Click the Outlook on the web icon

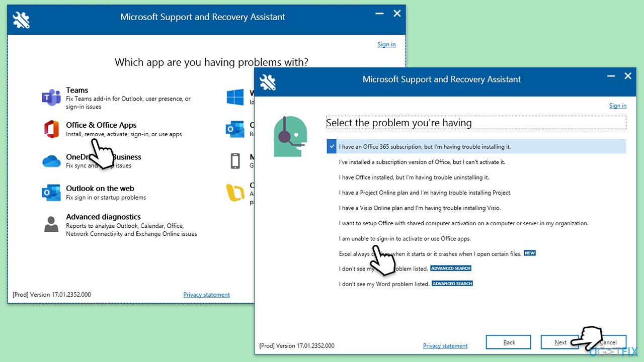[x=51, y=193]
